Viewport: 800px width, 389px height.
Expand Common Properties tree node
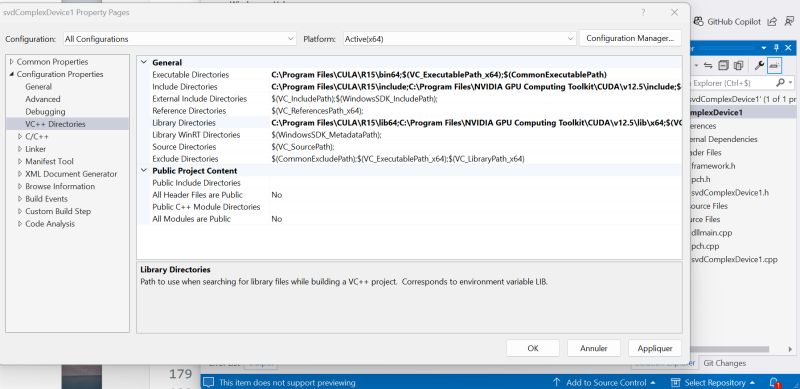(x=12, y=62)
